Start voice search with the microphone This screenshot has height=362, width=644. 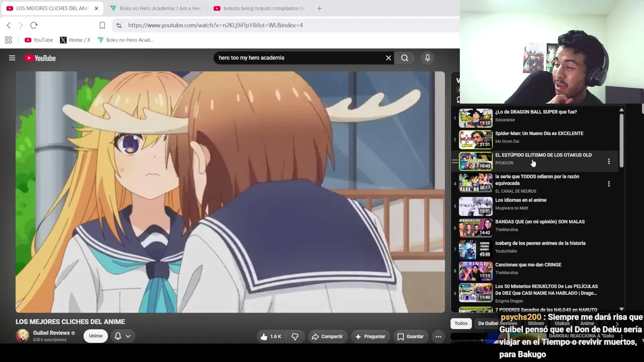[427, 58]
